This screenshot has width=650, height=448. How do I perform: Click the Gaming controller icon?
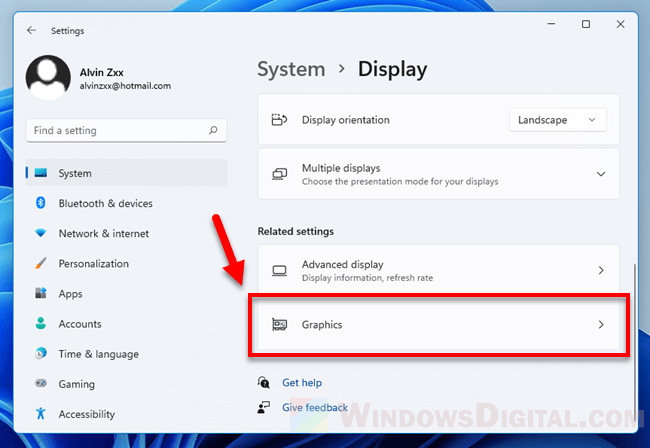41,383
